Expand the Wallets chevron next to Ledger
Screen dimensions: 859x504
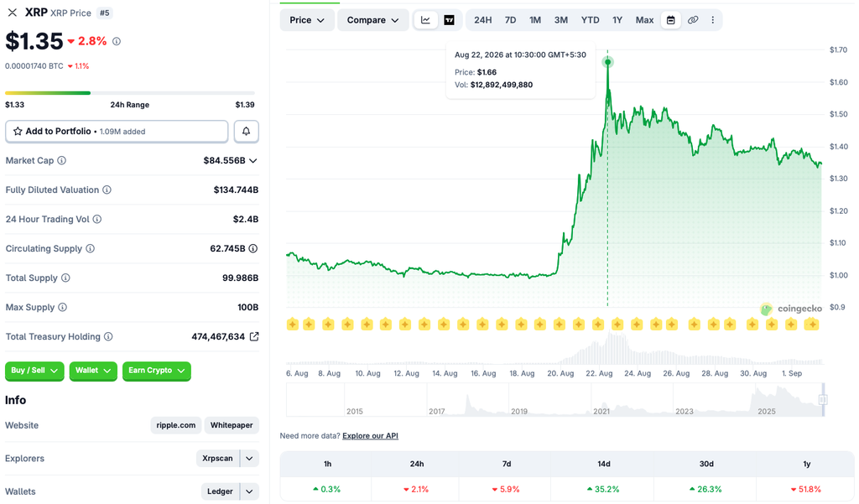pyautogui.click(x=249, y=491)
